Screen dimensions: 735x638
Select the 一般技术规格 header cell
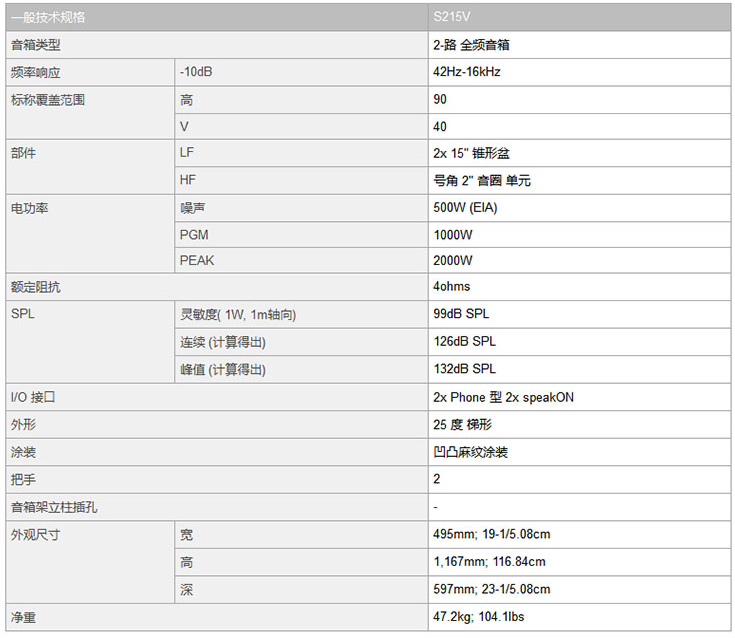pos(217,17)
